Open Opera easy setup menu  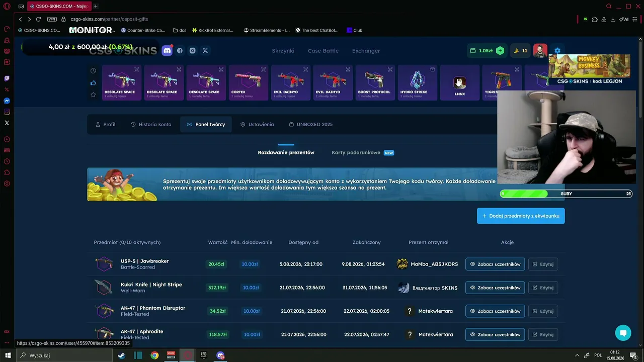pos(635,19)
